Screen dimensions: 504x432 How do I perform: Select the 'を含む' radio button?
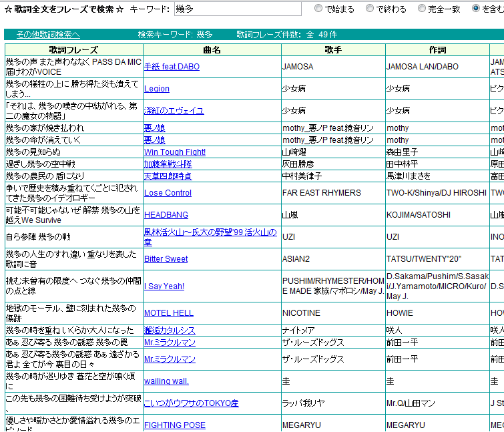click(x=476, y=9)
